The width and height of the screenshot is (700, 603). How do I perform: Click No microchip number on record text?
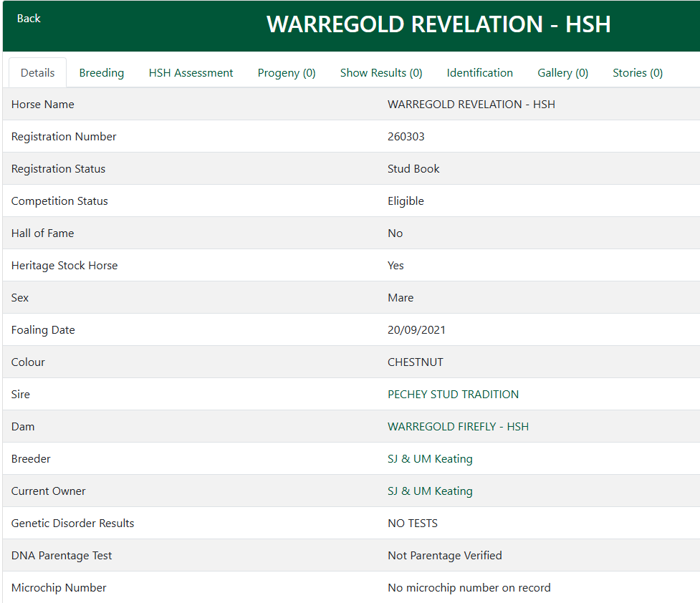tap(469, 587)
